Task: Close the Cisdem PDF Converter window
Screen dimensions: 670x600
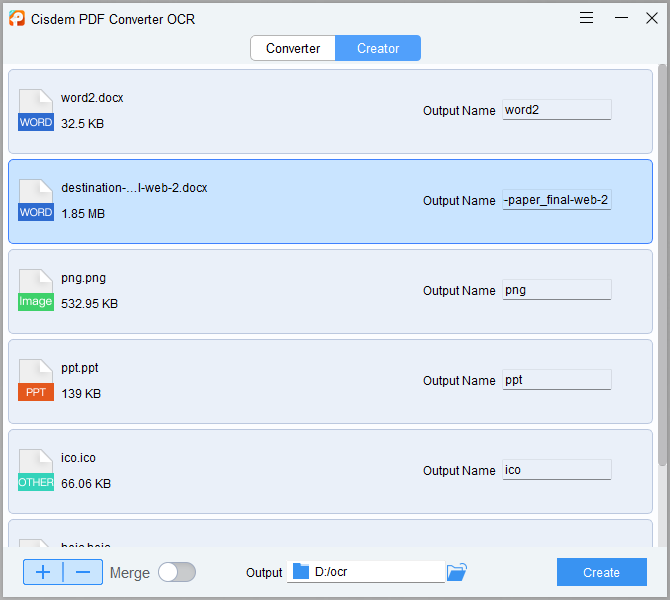Action: pyautogui.click(x=652, y=18)
